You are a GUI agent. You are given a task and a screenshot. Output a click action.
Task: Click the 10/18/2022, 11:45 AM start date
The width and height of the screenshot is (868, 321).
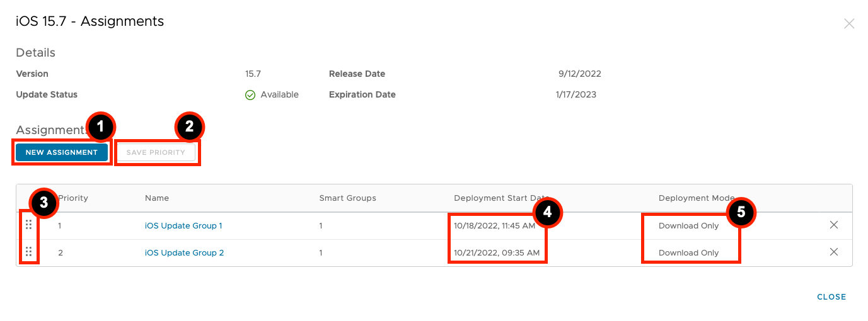495,226
